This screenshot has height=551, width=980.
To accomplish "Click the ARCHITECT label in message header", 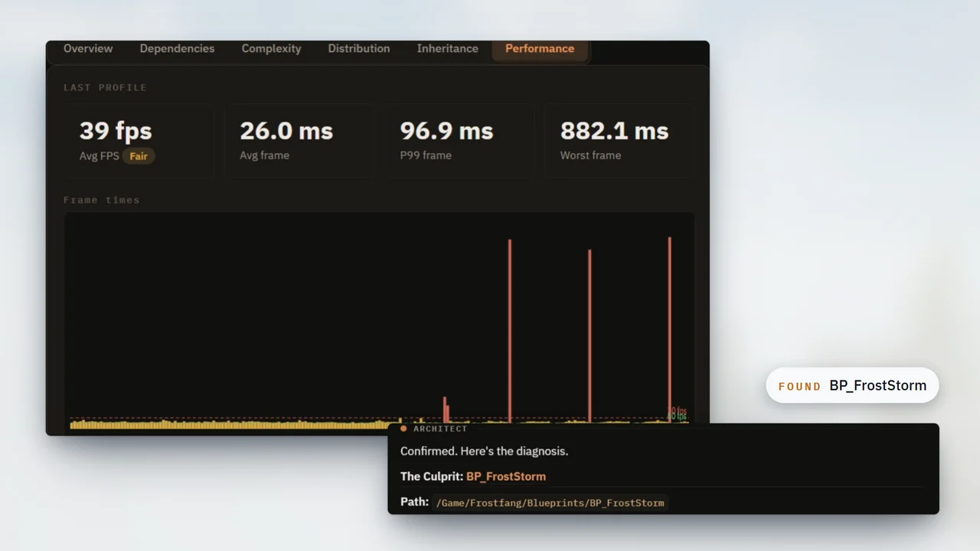I will [x=440, y=429].
